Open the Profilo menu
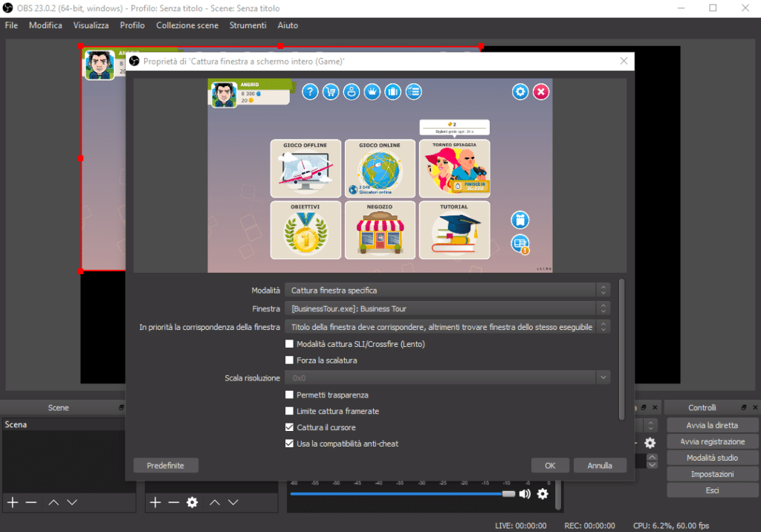The height and width of the screenshot is (532, 761). coord(132,25)
